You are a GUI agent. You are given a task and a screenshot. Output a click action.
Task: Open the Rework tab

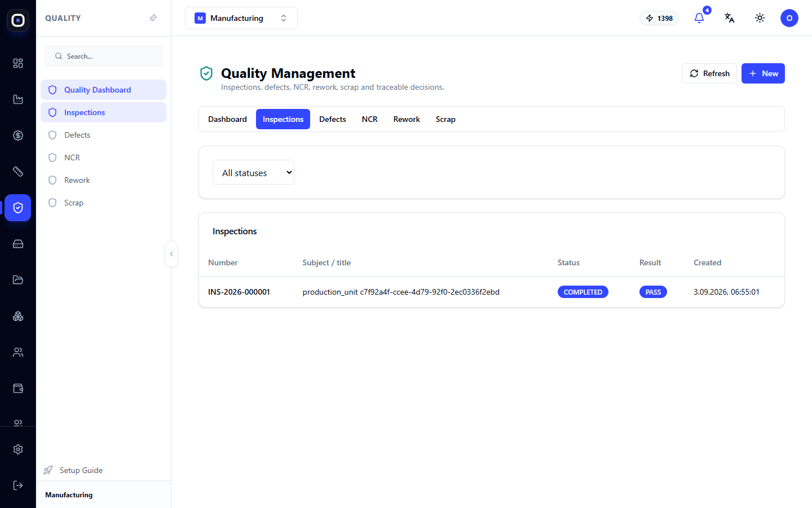click(x=407, y=119)
